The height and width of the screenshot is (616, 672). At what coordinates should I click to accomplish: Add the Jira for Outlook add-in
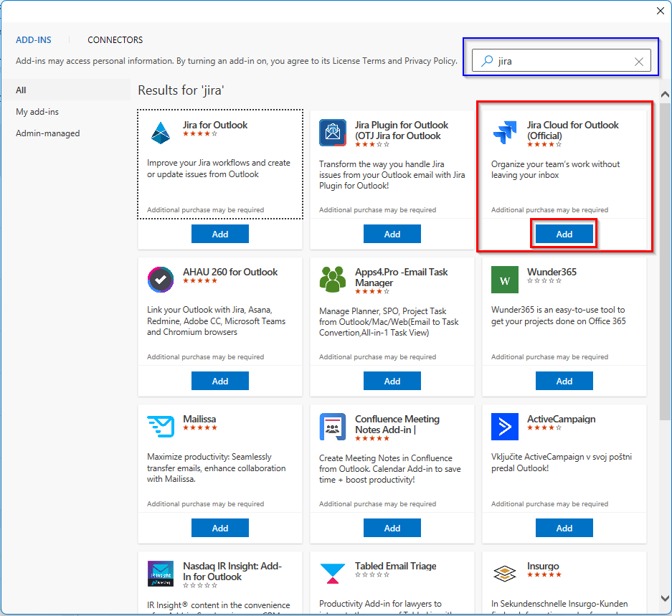[x=220, y=234]
